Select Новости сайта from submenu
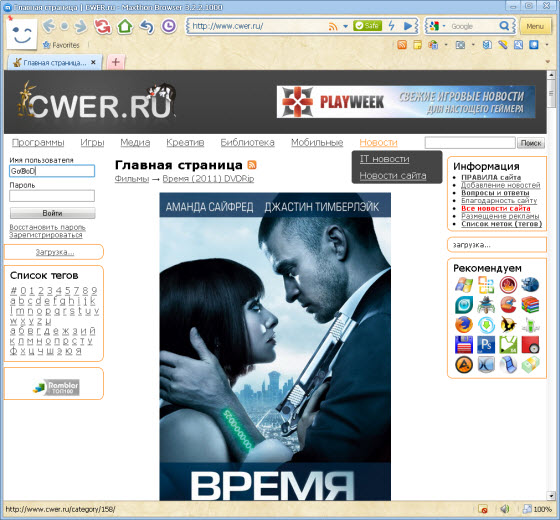The image size is (560, 520). 393,176
